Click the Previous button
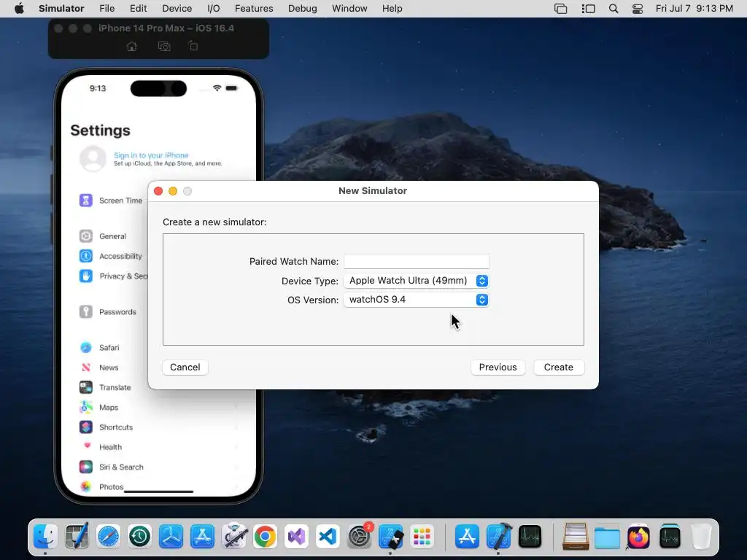Screen dimensions: 747x560 [x=498, y=367]
